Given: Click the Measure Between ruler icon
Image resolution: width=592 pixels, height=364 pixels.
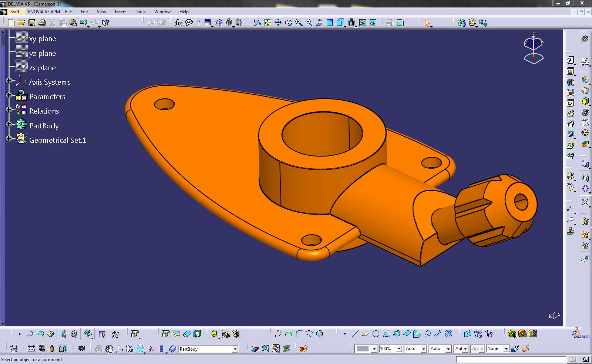Looking at the screenshot, I should tap(31, 348).
